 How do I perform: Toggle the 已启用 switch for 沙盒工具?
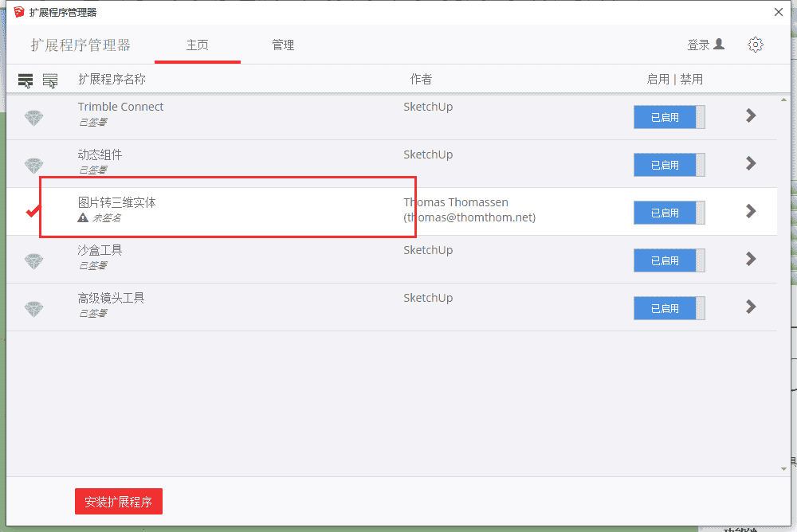click(x=669, y=260)
